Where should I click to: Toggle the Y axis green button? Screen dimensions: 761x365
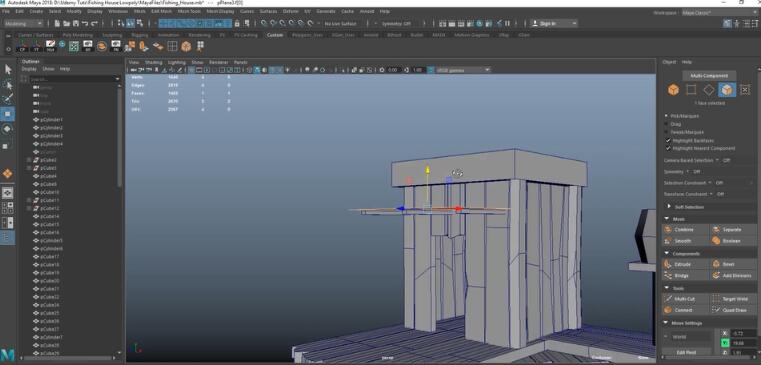[x=725, y=343]
